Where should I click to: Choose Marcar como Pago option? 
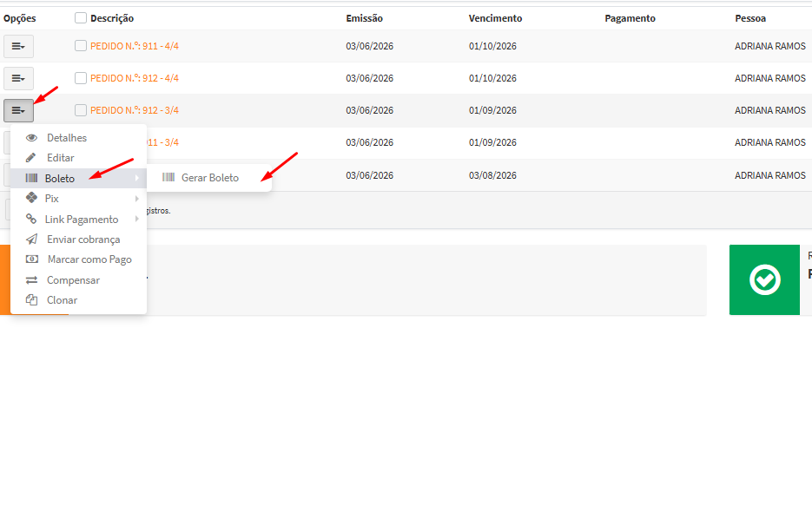click(x=79, y=259)
